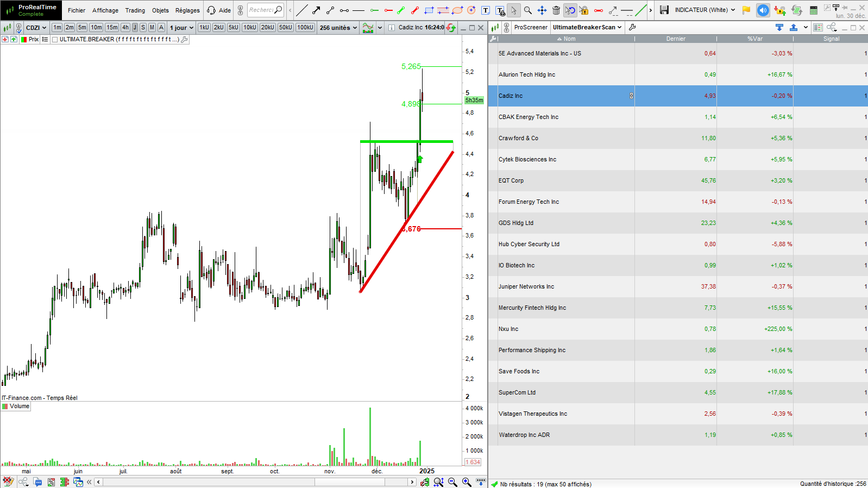Switch to the 5m timeframe
This screenshot has width=868, height=488.
pyautogui.click(x=82, y=27)
